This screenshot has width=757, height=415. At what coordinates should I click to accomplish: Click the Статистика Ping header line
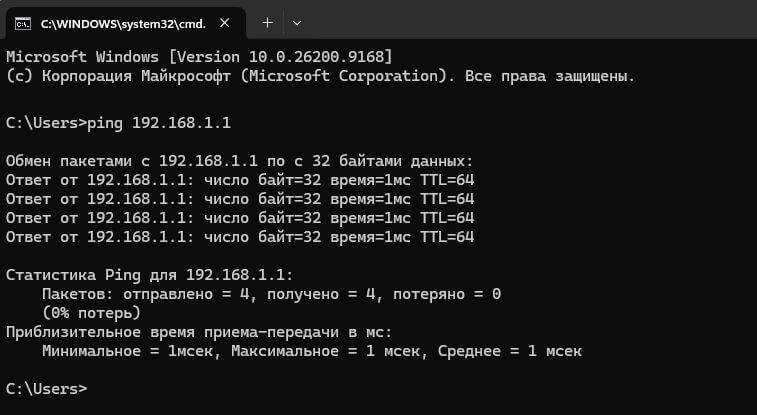click(149, 275)
